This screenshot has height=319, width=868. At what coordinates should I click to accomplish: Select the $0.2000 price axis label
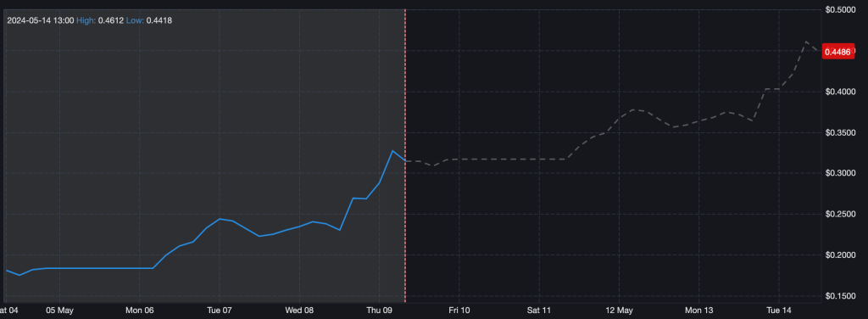click(x=840, y=255)
